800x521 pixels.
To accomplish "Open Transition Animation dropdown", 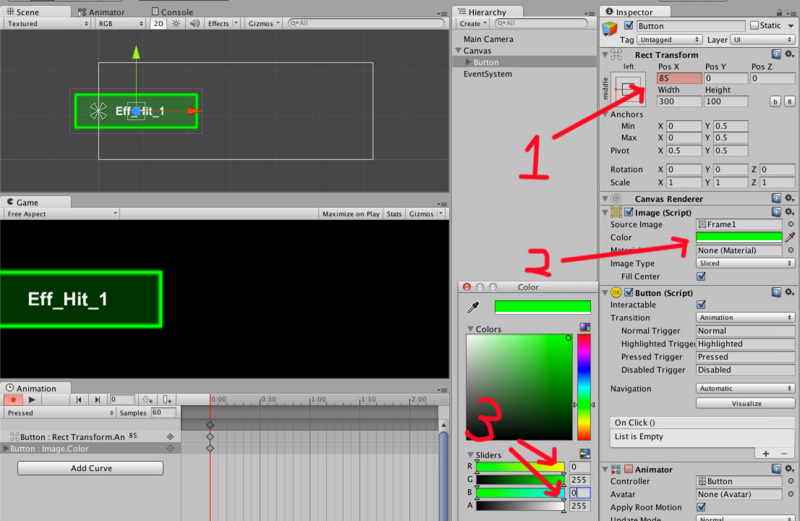I will (745, 317).
